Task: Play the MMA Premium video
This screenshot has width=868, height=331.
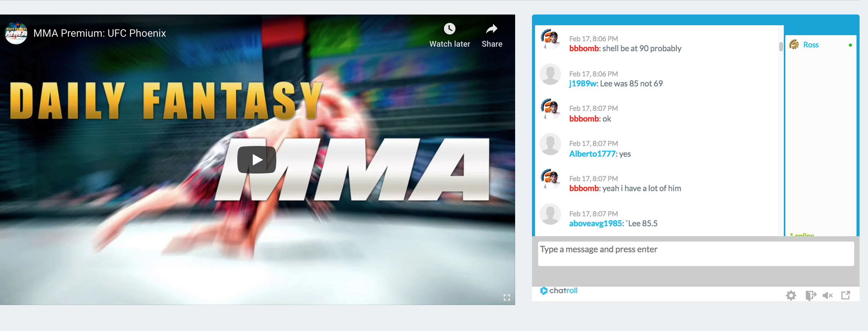Action: (257, 159)
